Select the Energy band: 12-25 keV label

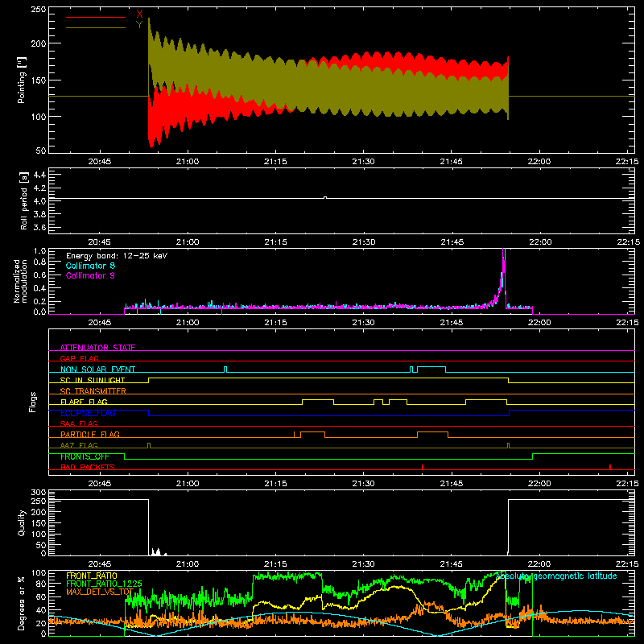pos(117,256)
